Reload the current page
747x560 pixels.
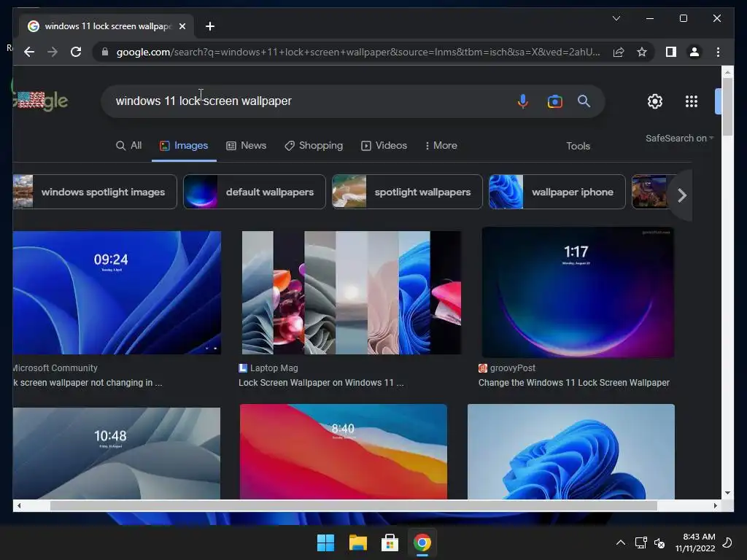(x=76, y=52)
